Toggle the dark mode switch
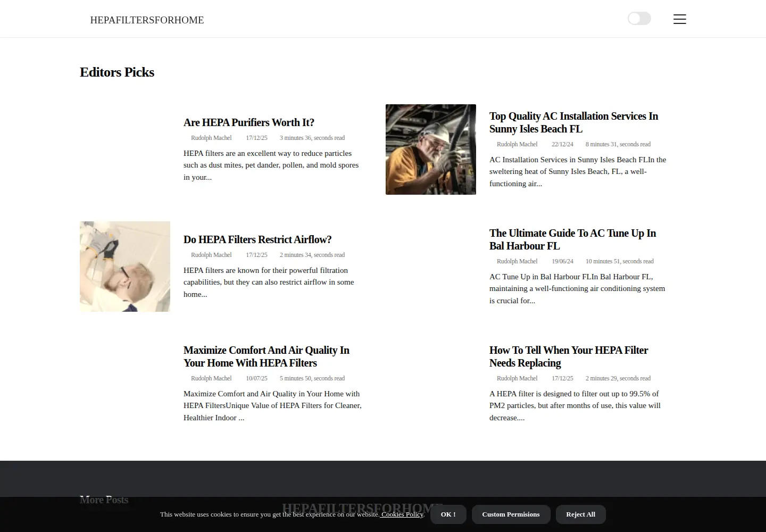 point(639,19)
